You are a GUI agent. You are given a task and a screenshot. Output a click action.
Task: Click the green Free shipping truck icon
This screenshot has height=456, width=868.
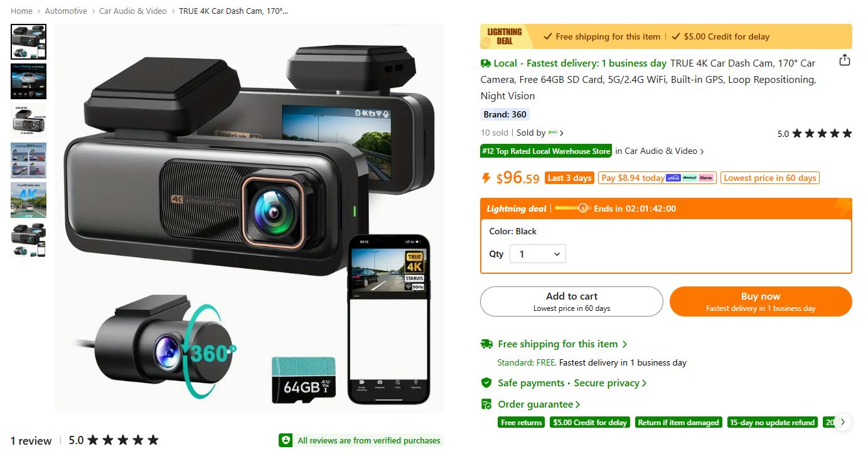click(486, 344)
